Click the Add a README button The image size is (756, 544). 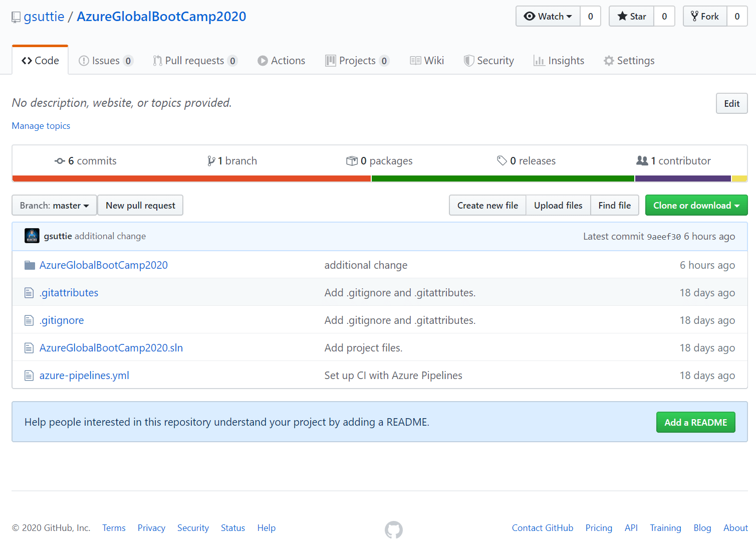coord(696,423)
